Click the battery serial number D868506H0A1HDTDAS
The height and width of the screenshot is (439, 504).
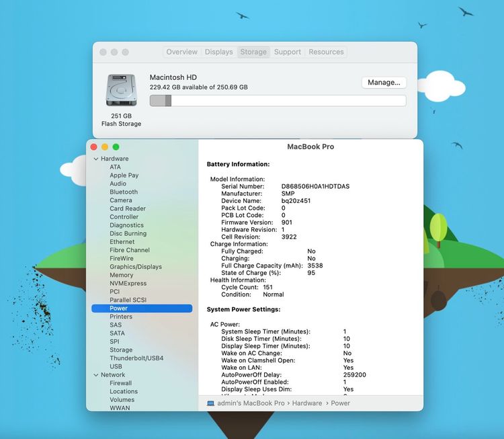click(x=315, y=186)
